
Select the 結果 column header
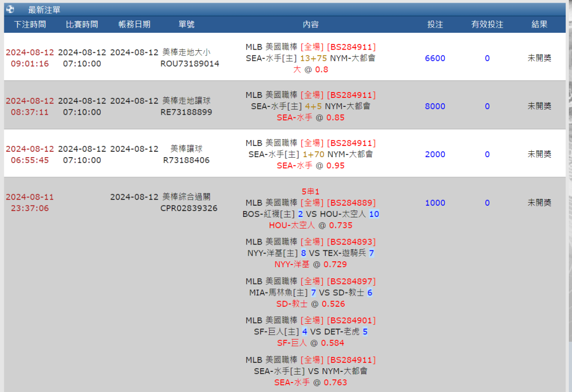point(539,24)
